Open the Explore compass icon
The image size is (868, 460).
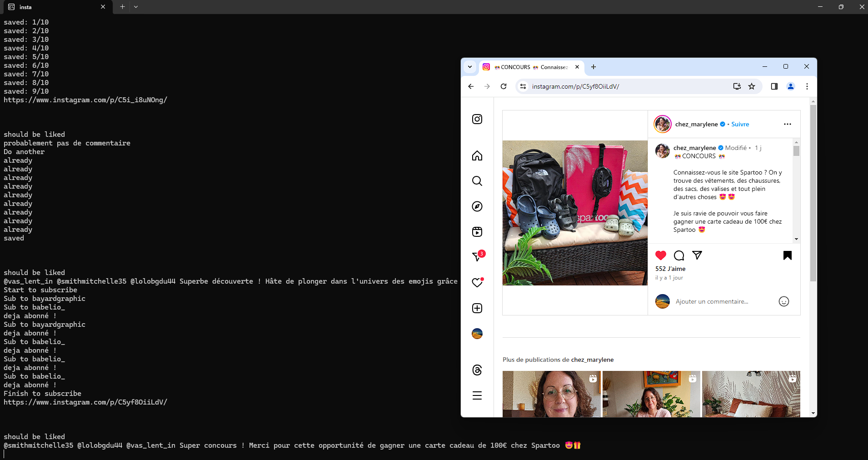click(x=477, y=206)
